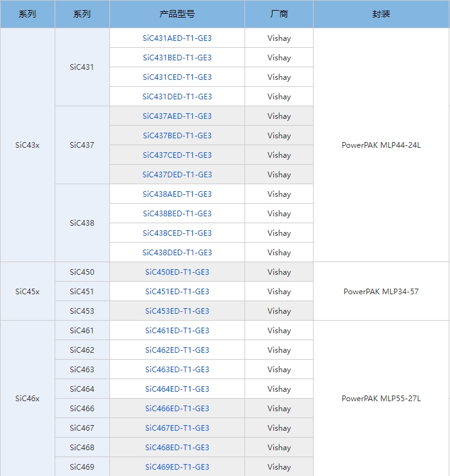Click the SiC437CED-T1-GE3 link
Image resolution: width=450 pixels, height=476 pixels.
pos(177,155)
